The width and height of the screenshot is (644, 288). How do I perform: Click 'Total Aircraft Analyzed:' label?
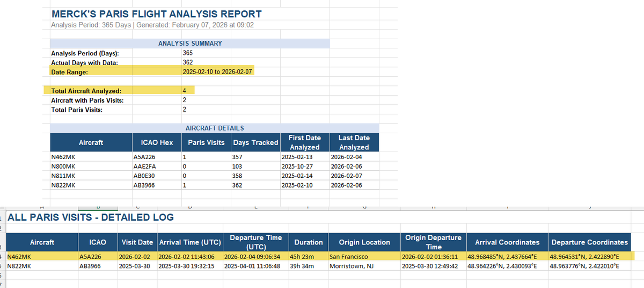coord(86,91)
